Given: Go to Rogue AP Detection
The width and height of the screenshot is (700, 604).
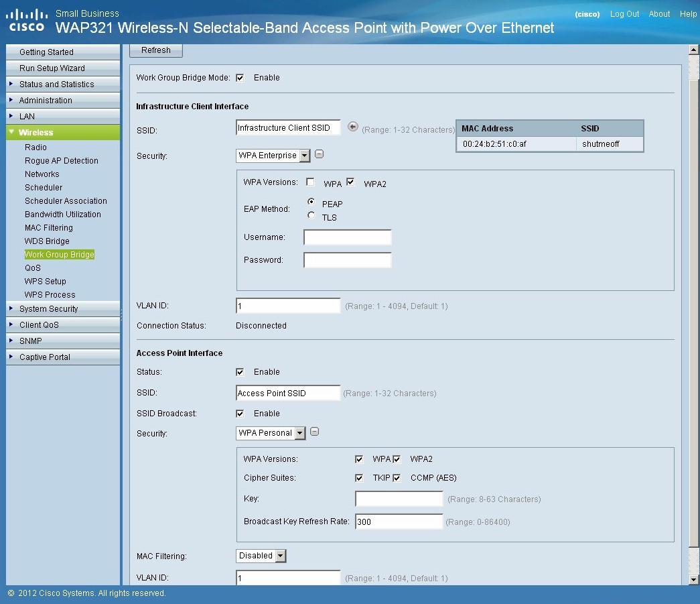Looking at the screenshot, I should click(x=62, y=161).
